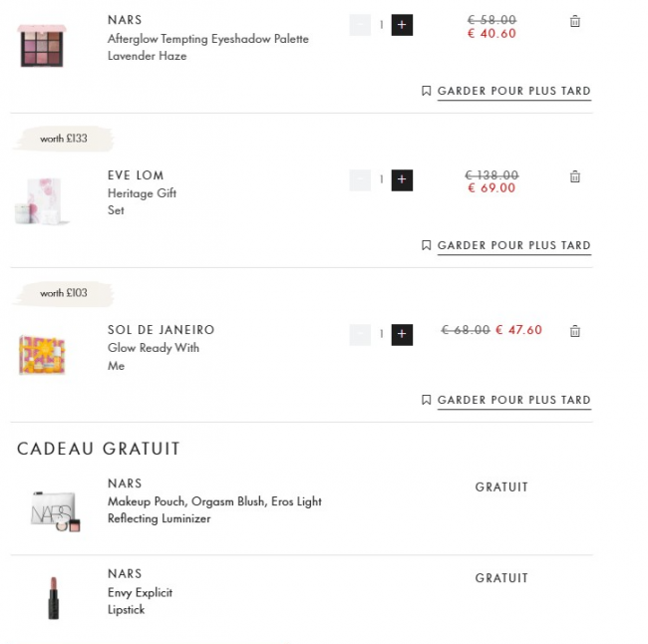
Task: Remove Eve Lom Heritage Gift Set via trash icon
Action: click(x=575, y=177)
